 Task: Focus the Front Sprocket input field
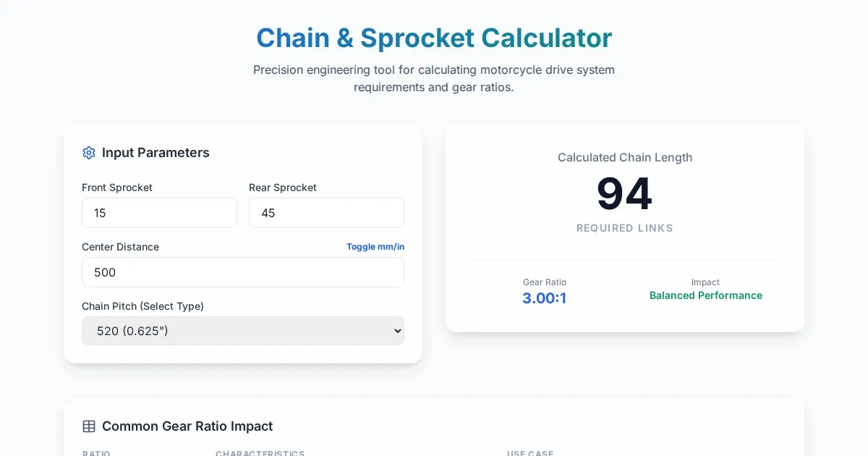click(159, 213)
